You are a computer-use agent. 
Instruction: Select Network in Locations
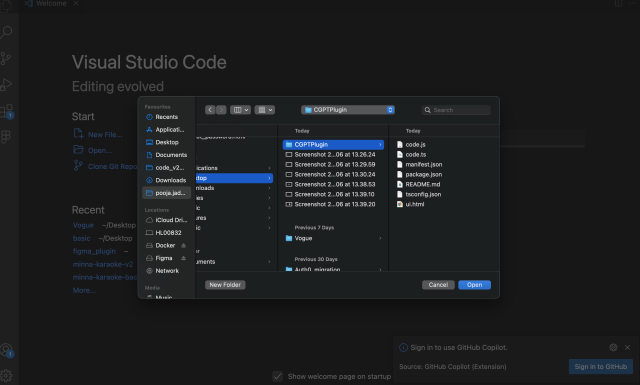coord(167,270)
